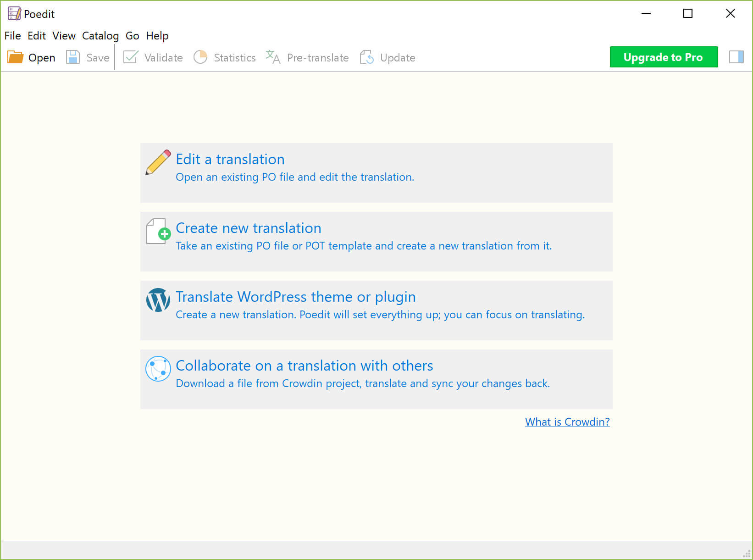
Task: Minimize the Poedit window
Action: click(646, 14)
